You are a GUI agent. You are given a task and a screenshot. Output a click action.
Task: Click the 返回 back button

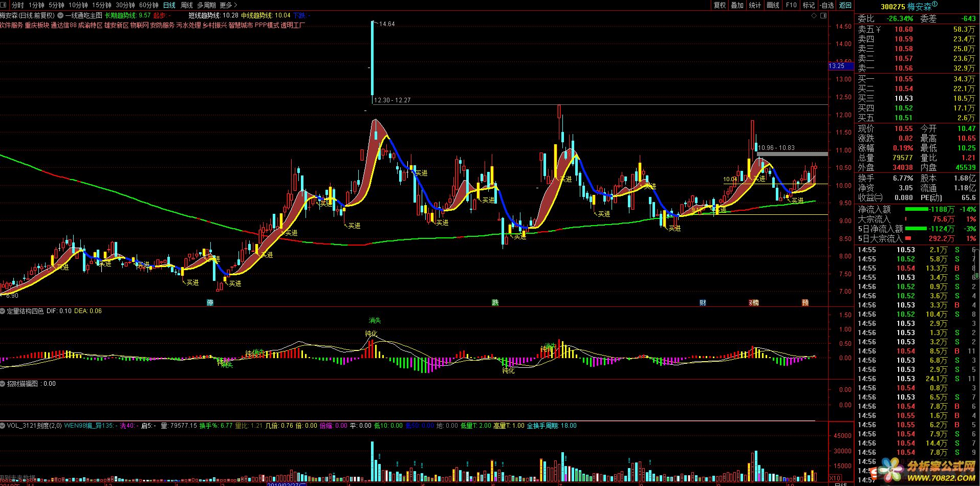[845, 5]
